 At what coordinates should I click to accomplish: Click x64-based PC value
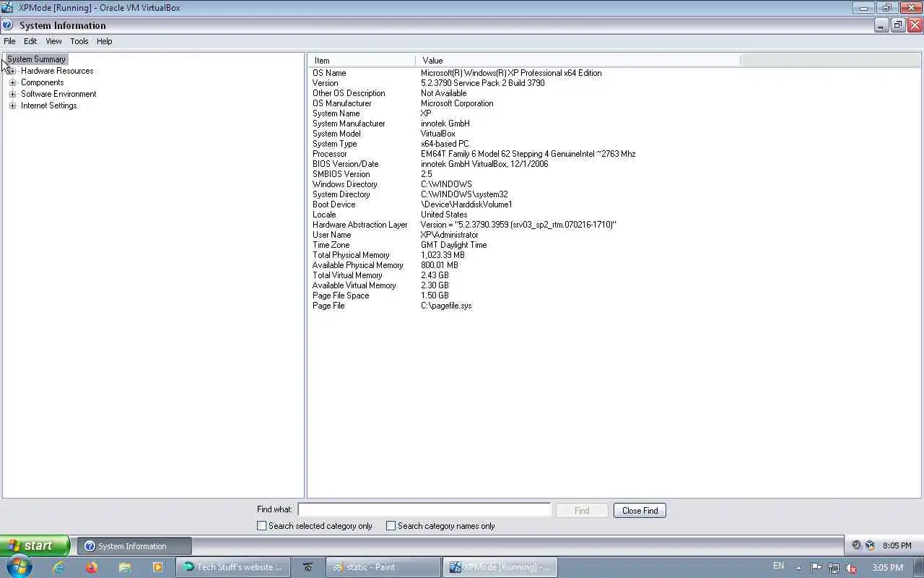point(445,144)
